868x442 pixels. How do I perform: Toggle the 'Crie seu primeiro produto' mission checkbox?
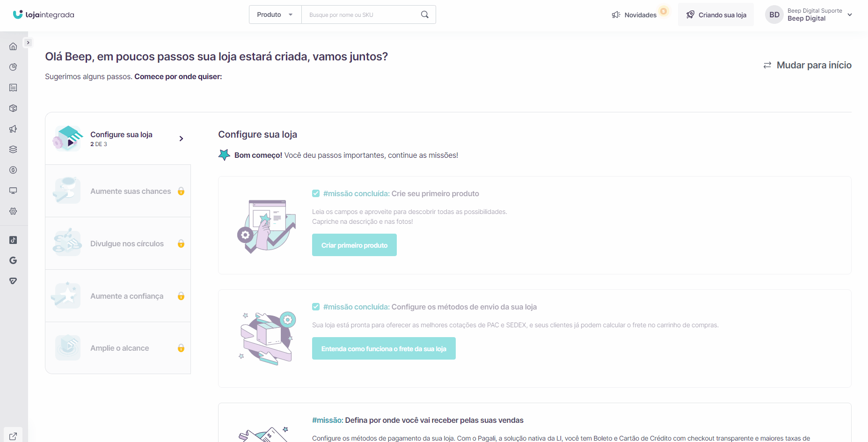pos(316,193)
